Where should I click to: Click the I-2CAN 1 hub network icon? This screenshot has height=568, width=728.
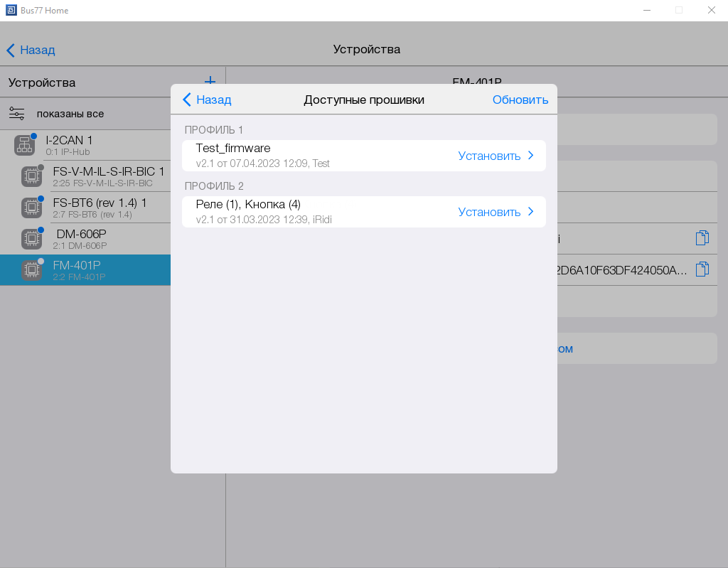[x=25, y=145]
